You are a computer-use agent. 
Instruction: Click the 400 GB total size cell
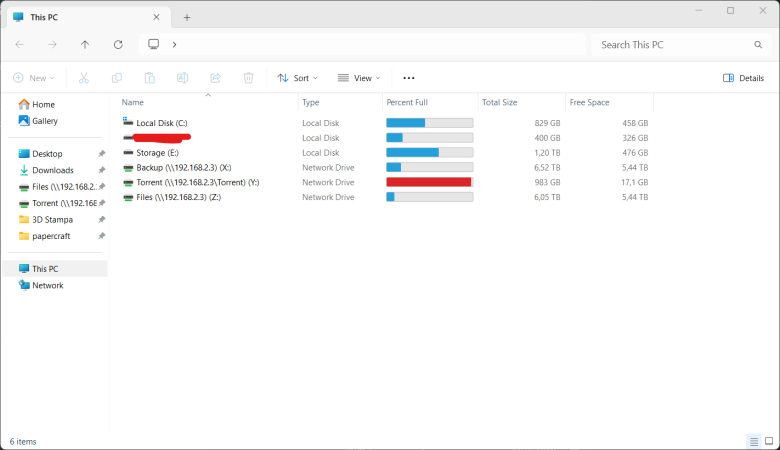point(547,138)
